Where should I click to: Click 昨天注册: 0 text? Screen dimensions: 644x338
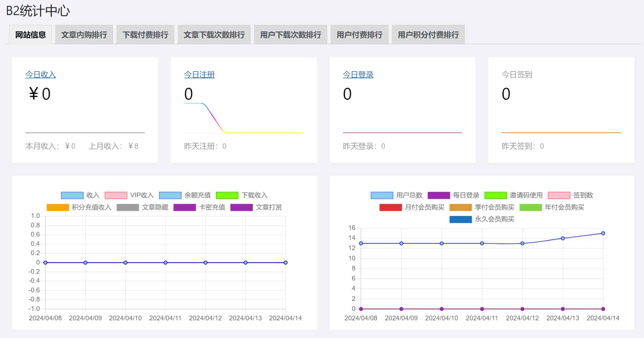pos(205,146)
